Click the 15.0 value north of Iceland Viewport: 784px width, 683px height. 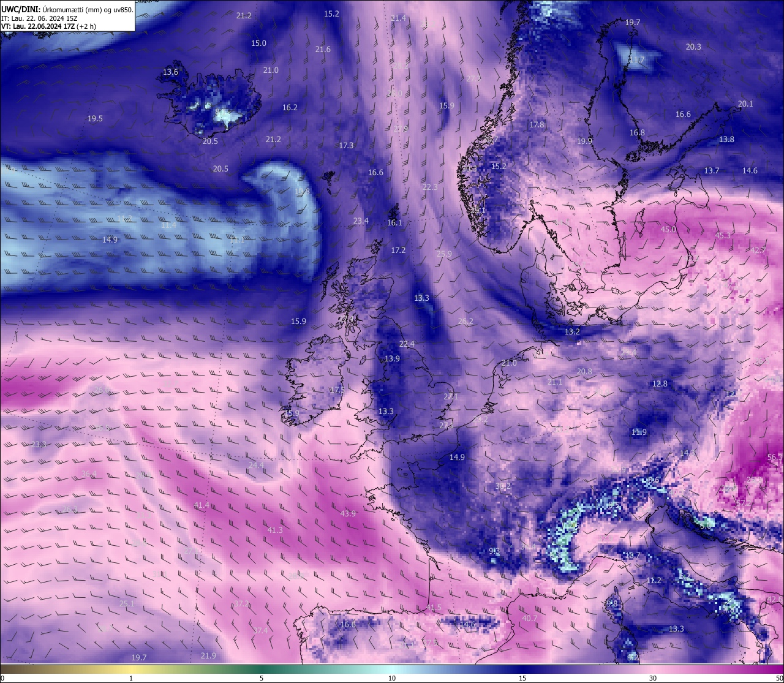[258, 43]
